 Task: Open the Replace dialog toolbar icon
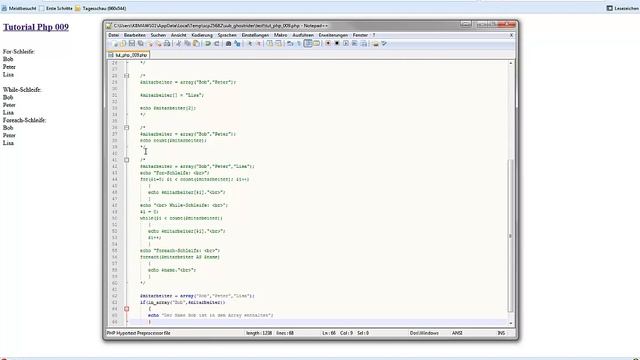click(x=237, y=44)
